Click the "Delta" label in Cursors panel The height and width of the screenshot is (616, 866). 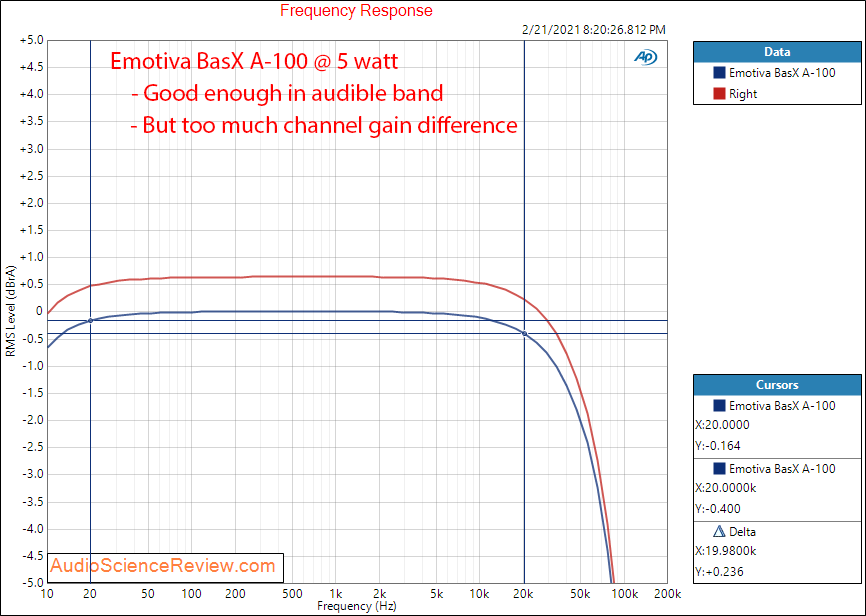[742, 532]
